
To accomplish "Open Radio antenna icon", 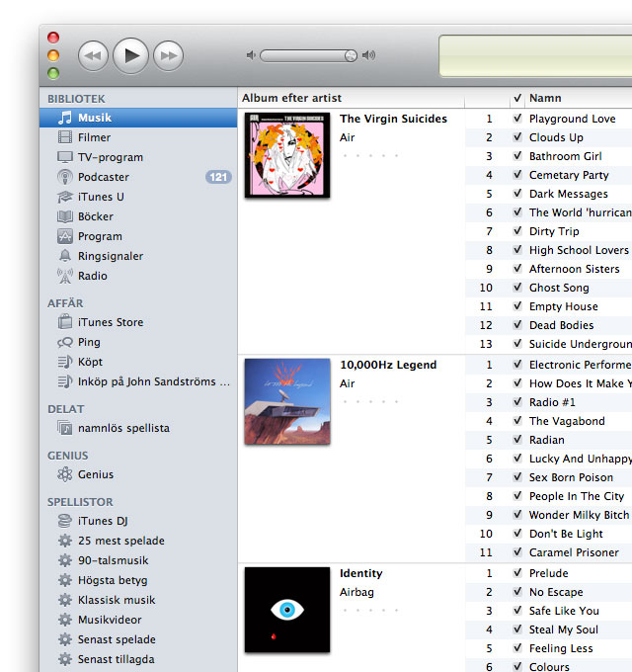I will tap(64, 276).
